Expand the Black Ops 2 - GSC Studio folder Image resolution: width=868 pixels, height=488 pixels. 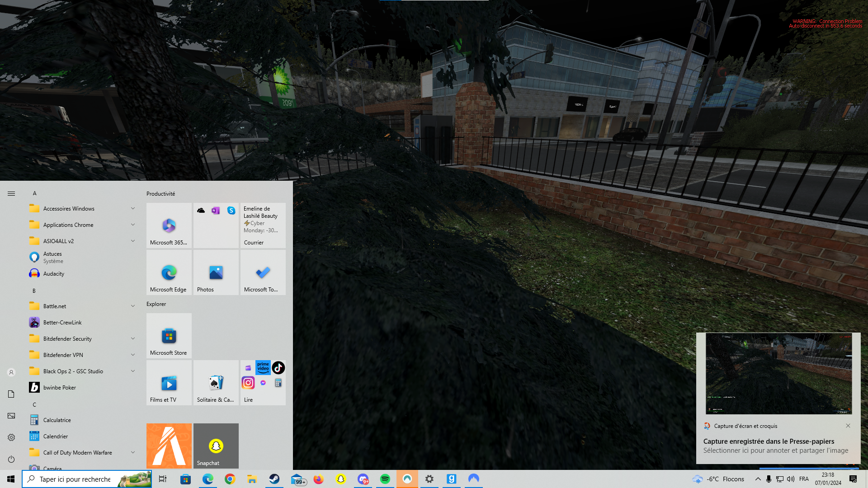tap(82, 371)
